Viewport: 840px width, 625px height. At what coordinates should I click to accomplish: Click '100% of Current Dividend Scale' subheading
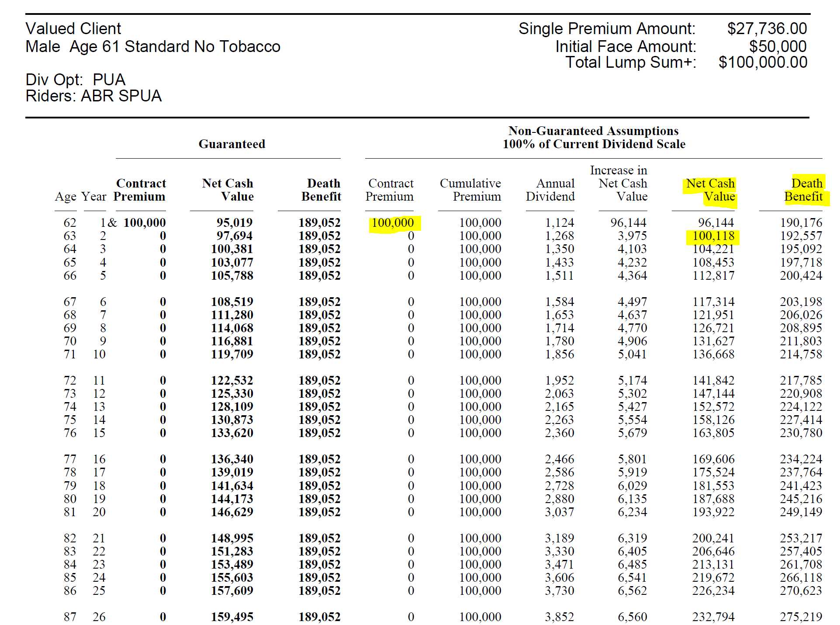(x=594, y=144)
